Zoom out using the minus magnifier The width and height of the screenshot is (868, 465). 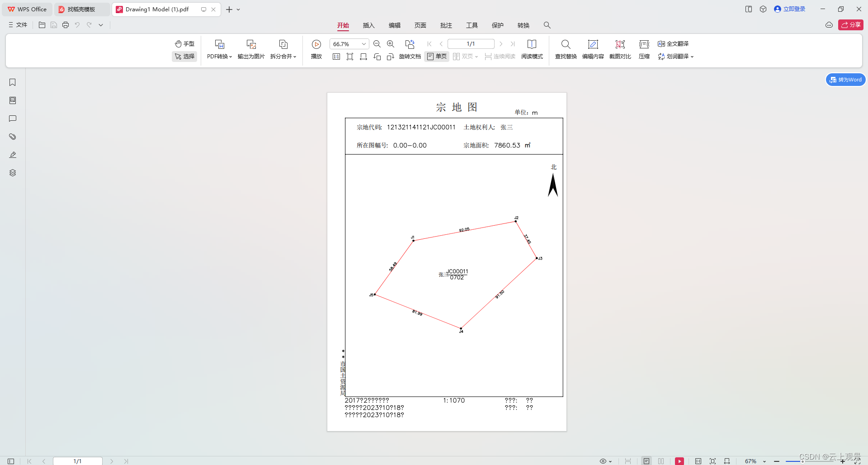pos(377,44)
